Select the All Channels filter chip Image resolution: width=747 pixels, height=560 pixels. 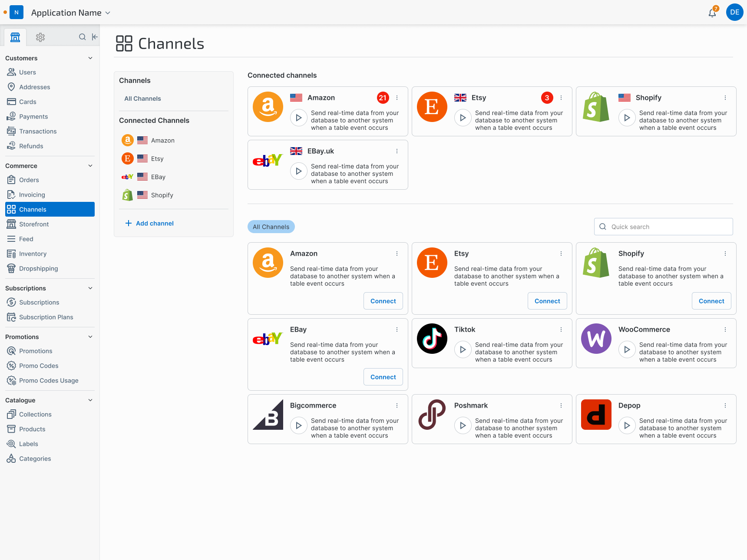(x=271, y=227)
